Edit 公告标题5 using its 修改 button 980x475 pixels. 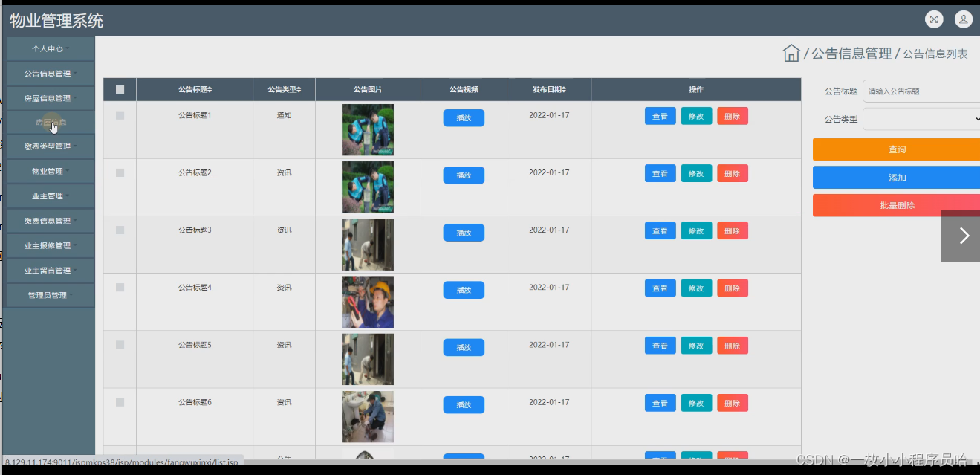click(696, 346)
